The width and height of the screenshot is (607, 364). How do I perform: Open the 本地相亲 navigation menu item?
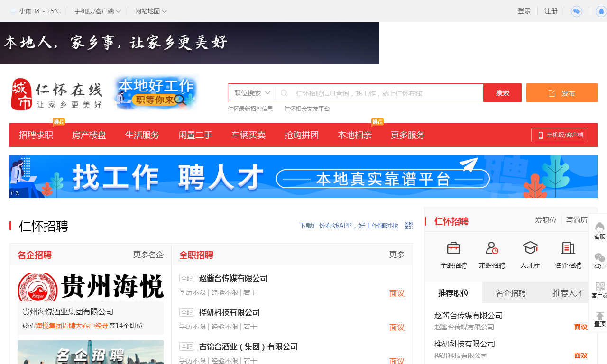(355, 135)
